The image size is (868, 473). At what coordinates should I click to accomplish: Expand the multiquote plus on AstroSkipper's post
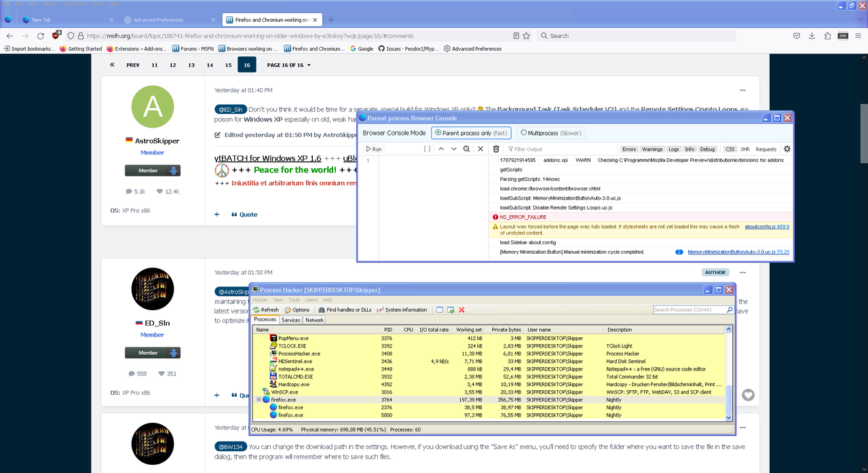click(x=217, y=214)
